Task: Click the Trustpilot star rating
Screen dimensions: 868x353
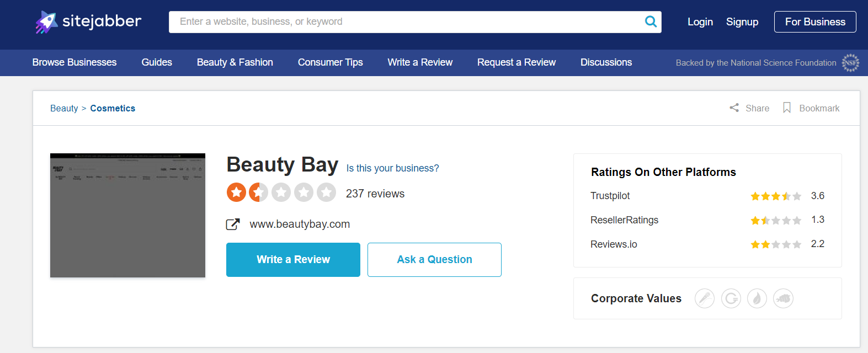Action: click(x=776, y=196)
